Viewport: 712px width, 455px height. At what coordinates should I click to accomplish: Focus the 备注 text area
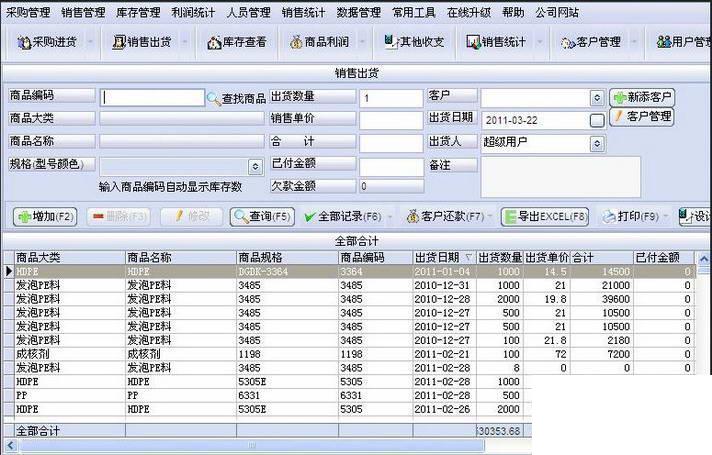560,177
